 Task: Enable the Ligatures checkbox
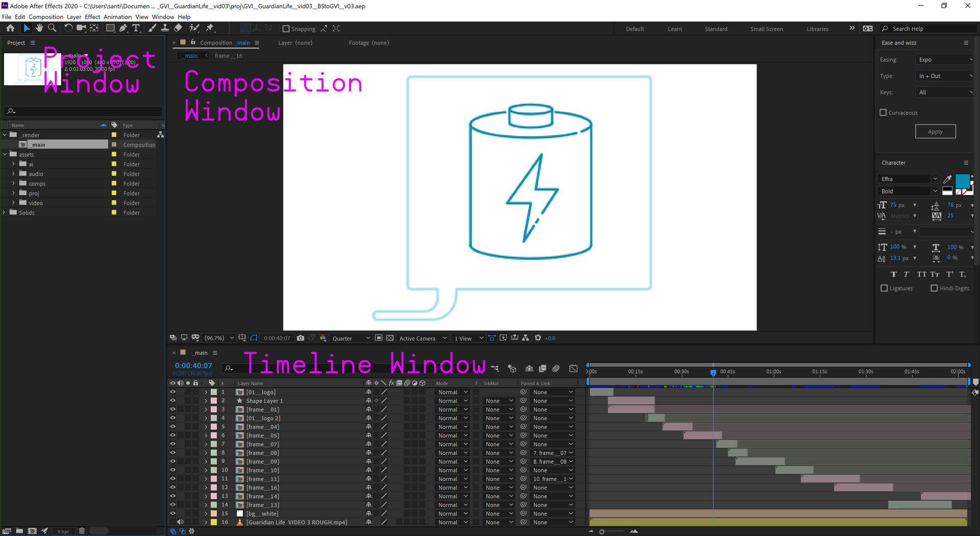[x=884, y=288]
